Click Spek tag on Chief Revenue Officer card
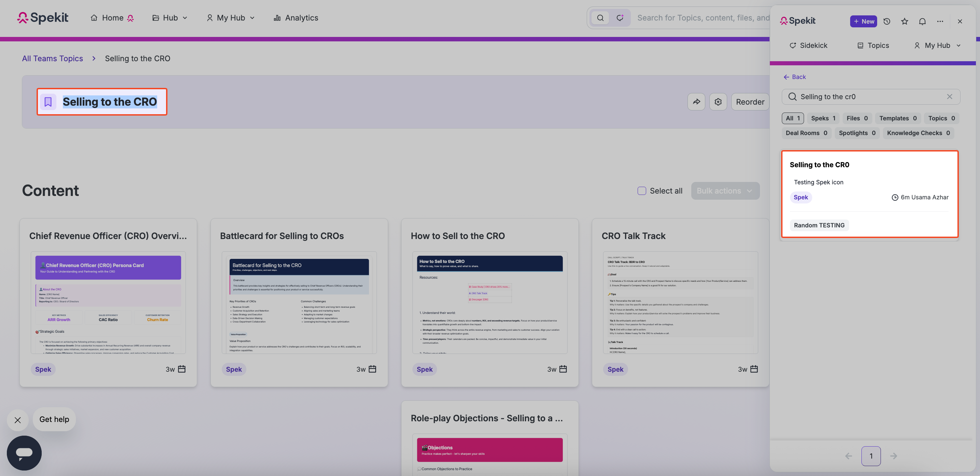 click(x=43, y=369)
